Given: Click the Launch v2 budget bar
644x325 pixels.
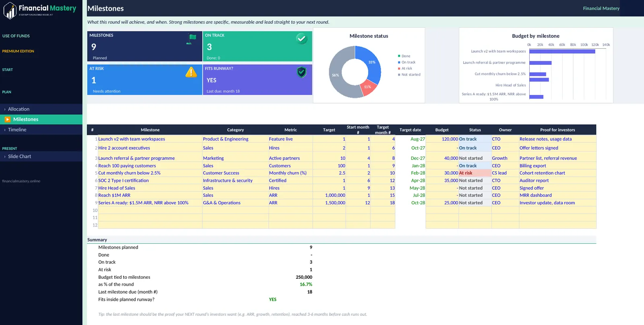Looking at the screenshot, I should click(x=562, y=51).
